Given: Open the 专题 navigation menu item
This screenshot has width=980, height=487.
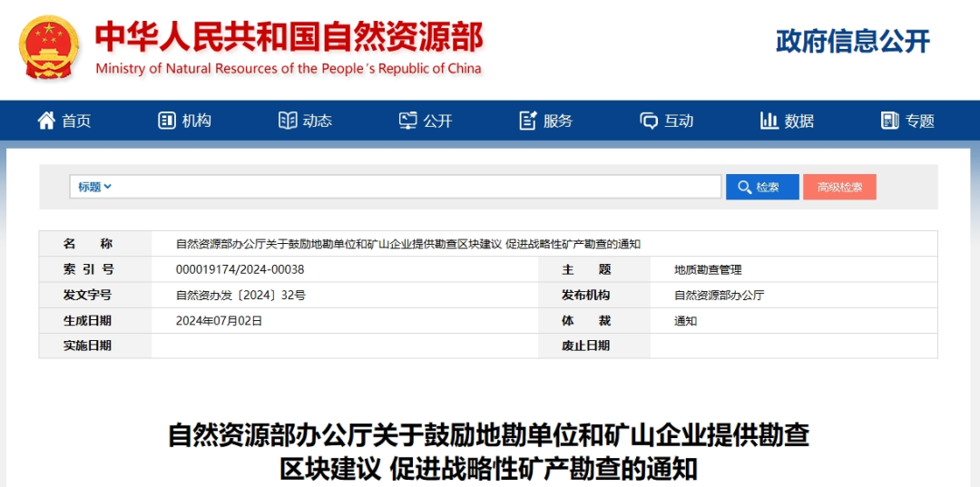Looking at the screenshot, I should coord(919,121).
